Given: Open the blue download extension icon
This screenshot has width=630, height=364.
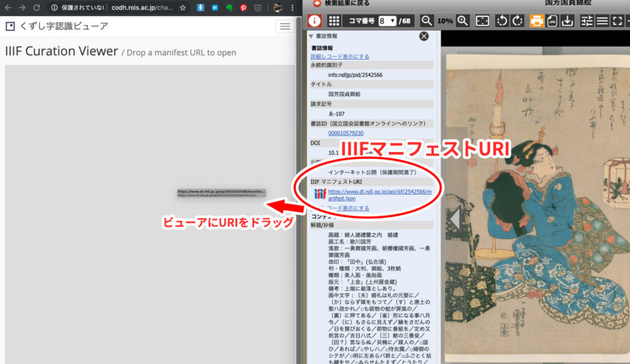Looking at the screenshot, I should click(200, 8).
